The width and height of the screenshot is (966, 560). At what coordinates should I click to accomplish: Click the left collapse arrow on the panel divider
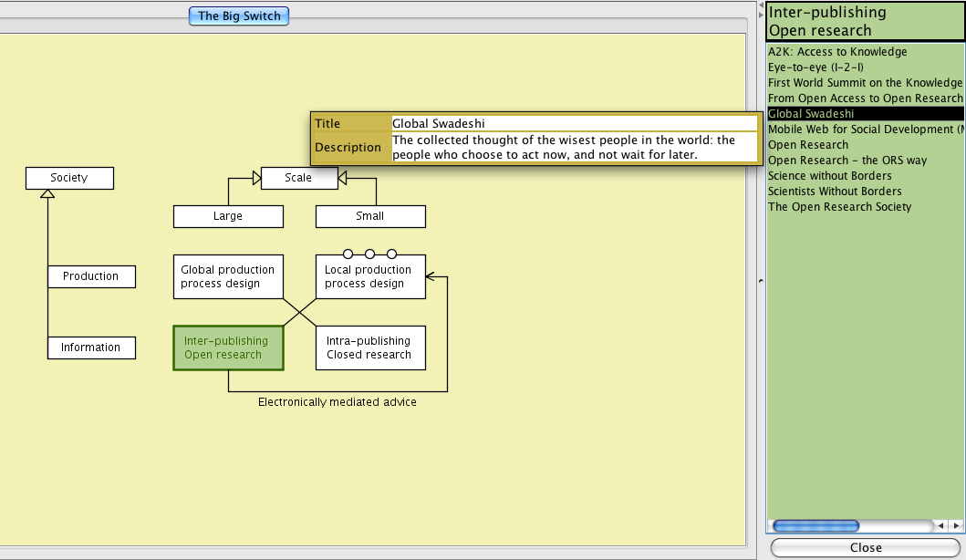click(x=761, y=5)
